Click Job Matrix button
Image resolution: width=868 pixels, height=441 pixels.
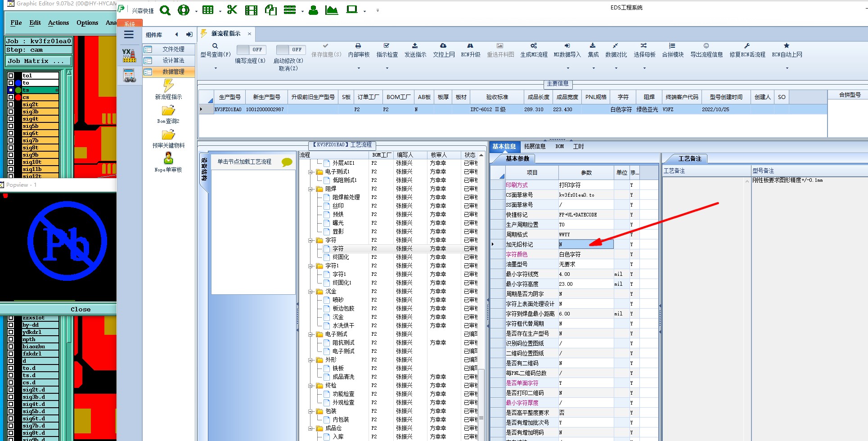pos(39,61)
